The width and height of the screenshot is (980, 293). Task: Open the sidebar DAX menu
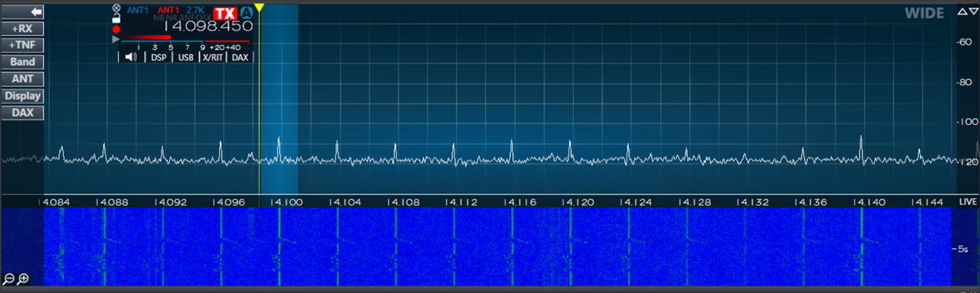tap(23, 113)
